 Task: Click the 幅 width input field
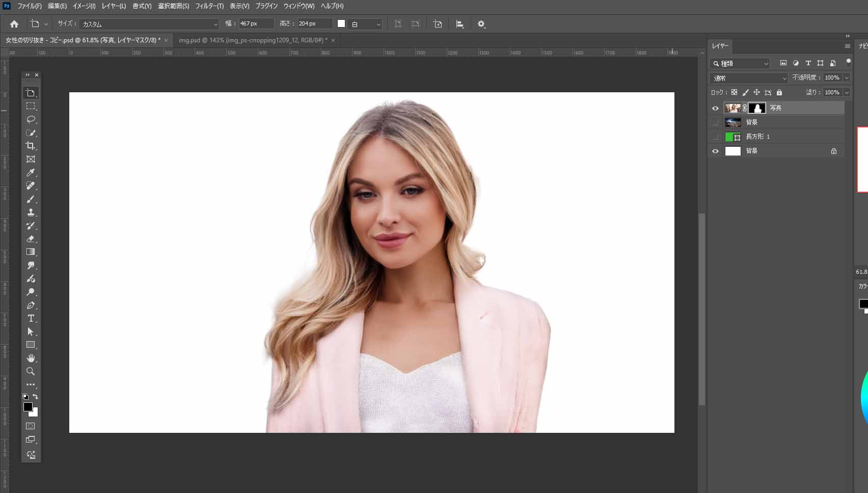click(x=256, y=24)
